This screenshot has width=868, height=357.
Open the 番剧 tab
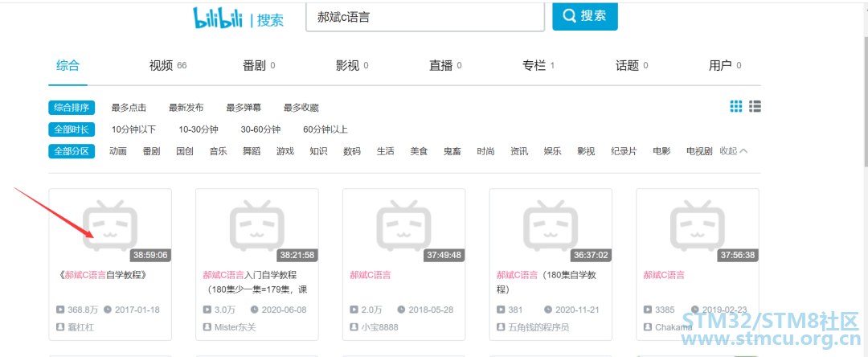coord(259,66)
